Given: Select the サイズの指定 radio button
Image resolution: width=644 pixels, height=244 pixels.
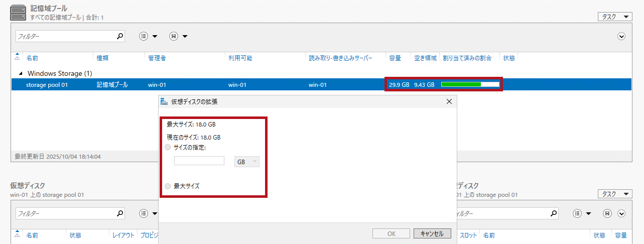Looking at the screenshot, I should click(168, 147).
